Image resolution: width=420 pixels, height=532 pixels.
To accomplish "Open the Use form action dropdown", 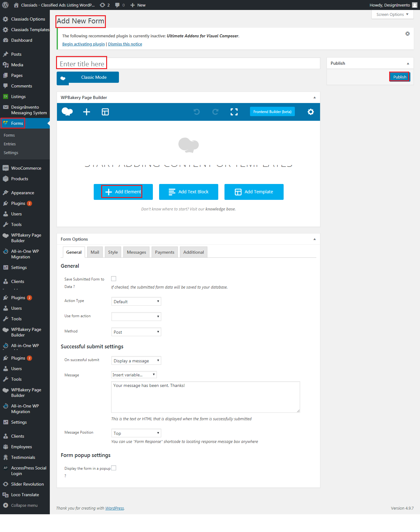I will pos(136,317).
